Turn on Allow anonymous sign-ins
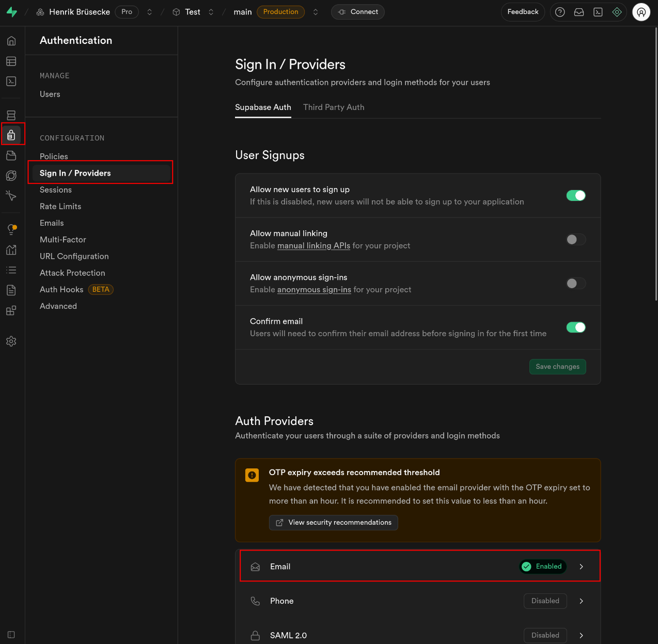The height and width of the screenshot is (644, 658). pos(576,284)
